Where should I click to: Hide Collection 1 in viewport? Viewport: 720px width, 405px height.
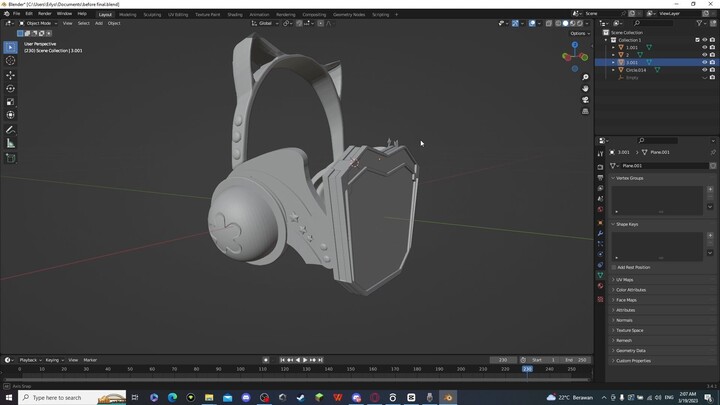pos(704,40)
